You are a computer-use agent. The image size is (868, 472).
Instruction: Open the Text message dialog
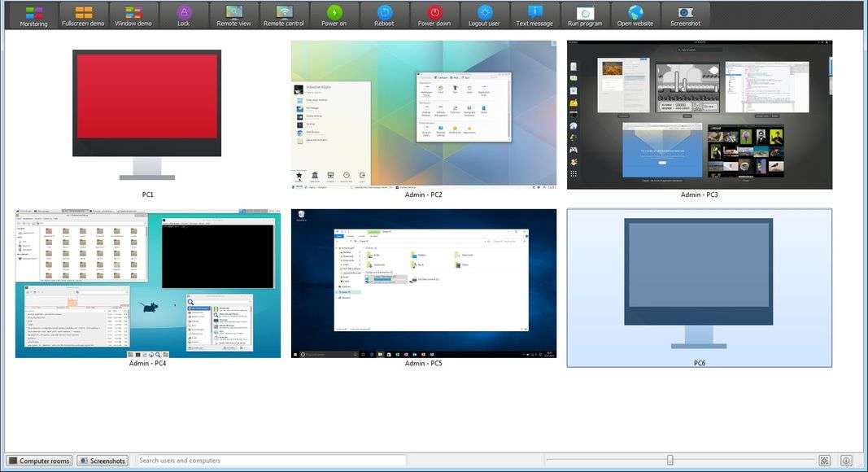coord(534,15)
